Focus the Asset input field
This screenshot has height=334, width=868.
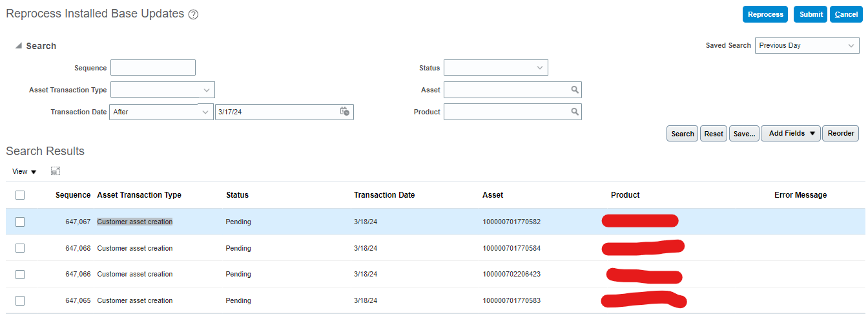pyautogui.click(x=506, y=90)
